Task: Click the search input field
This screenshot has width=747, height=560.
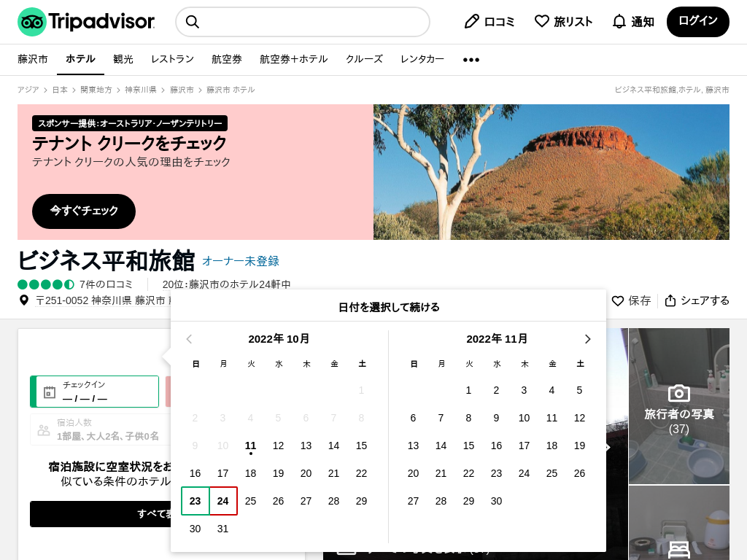Action: [x=303, y=22]
